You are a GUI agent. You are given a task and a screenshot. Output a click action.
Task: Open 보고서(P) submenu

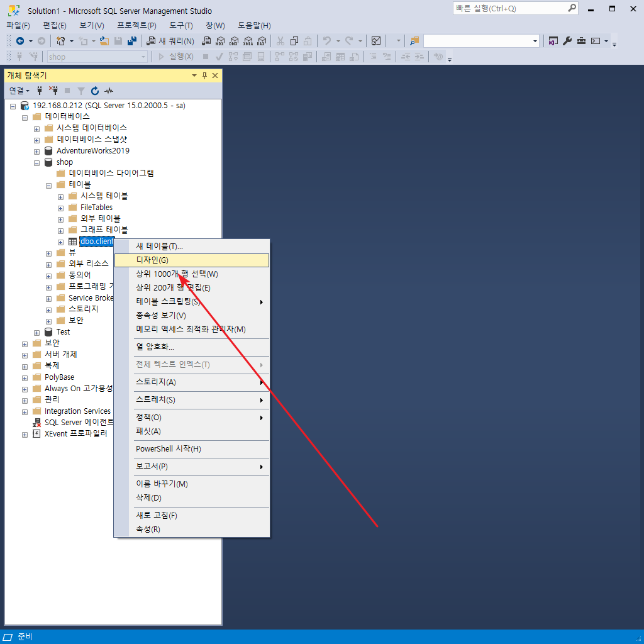click(x=192, y=467)
